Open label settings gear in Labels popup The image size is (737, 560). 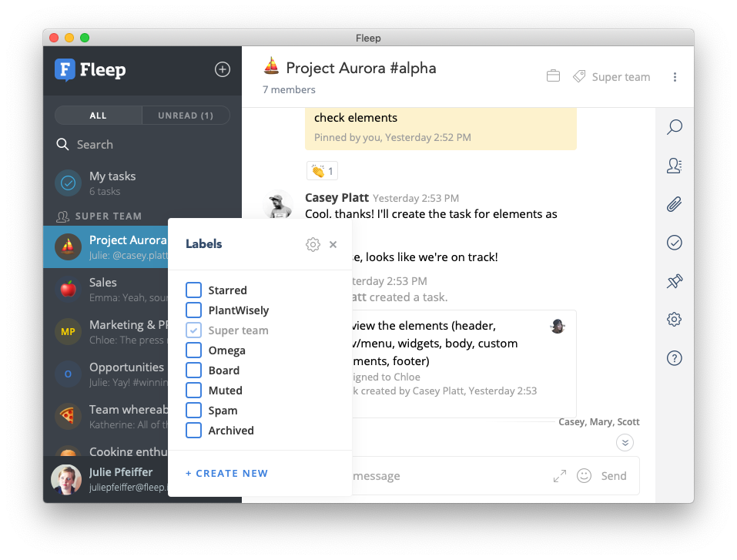313,244
